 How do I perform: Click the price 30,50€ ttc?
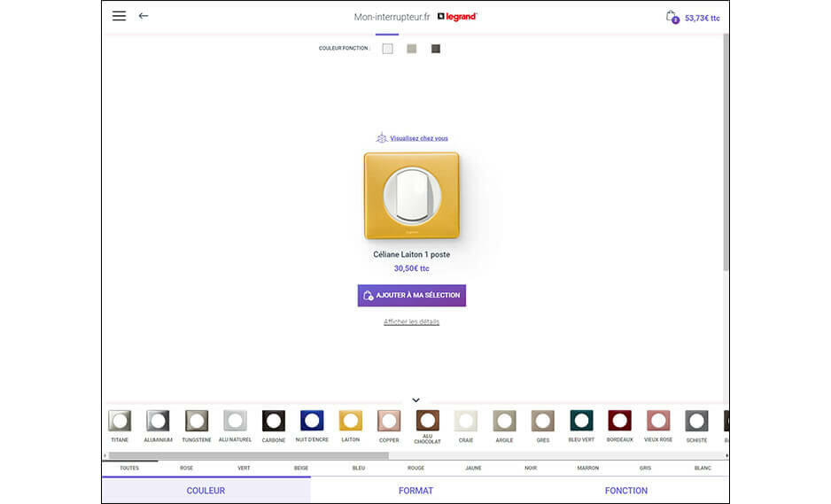pyautogui.click(x=411, y=268)
